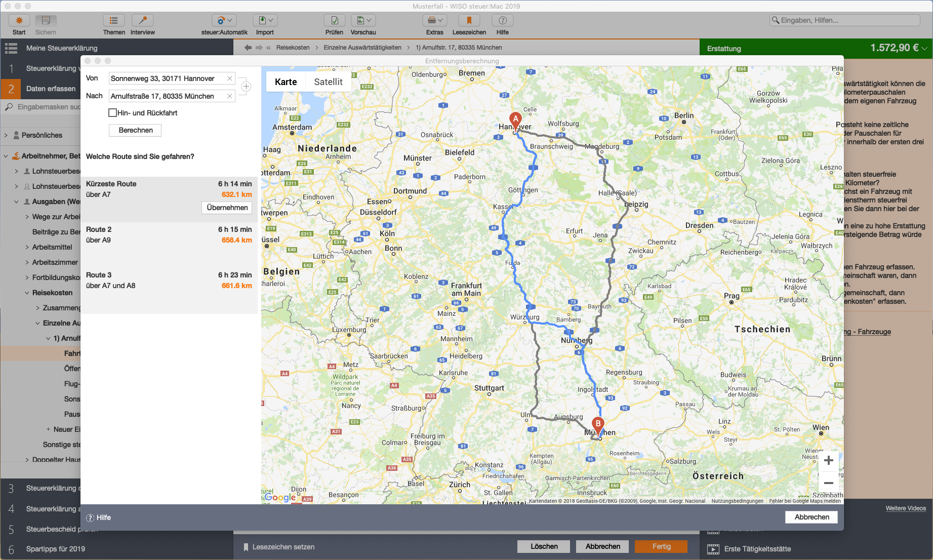Enable Hin- und Rückfahrt checkbox
The height and width of the screenshot is (560, 933).
pyautogui.click(x=113, y=113)
